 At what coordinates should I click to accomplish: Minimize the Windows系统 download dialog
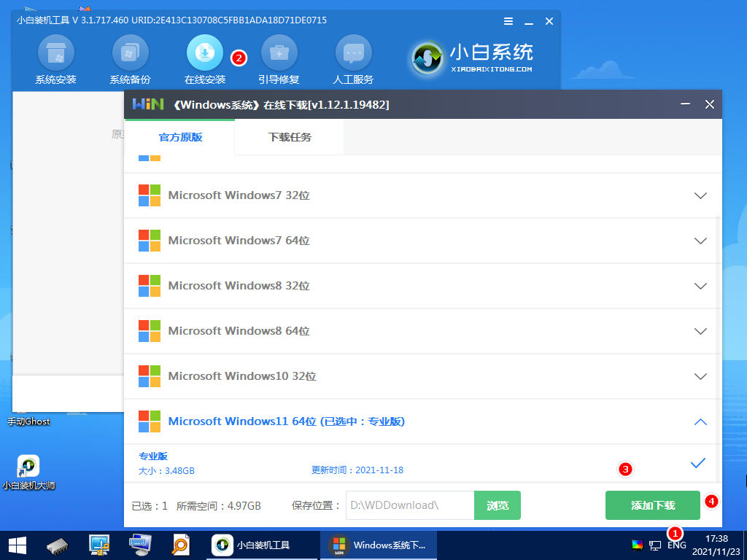point(686,104)
